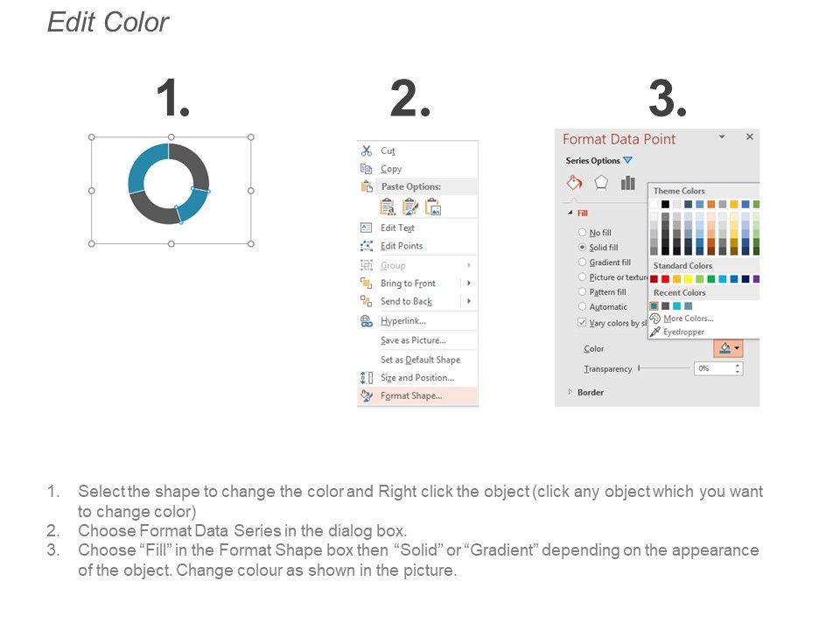Open the More Colors dialog

point(688,318)
